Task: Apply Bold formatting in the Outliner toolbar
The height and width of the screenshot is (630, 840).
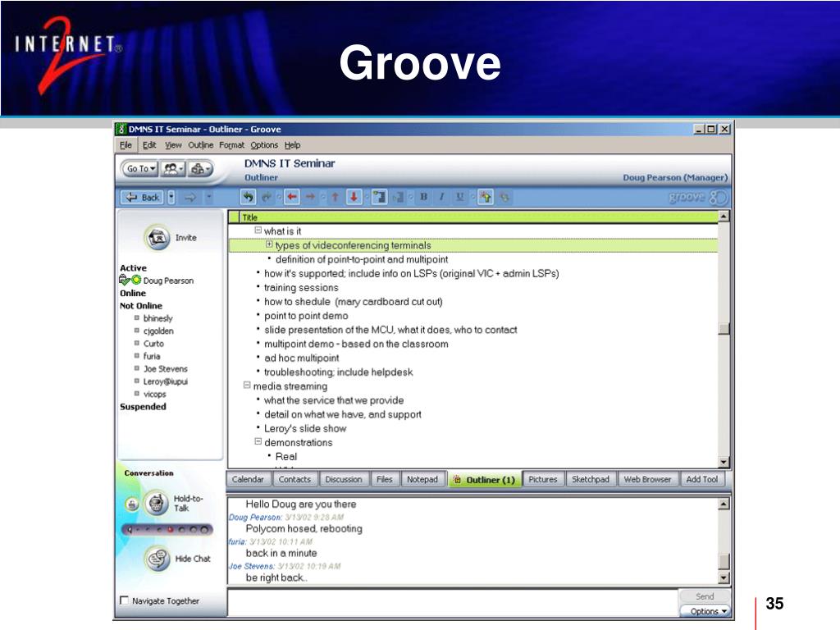Action: pyautogui.click(x=424, y=197)
